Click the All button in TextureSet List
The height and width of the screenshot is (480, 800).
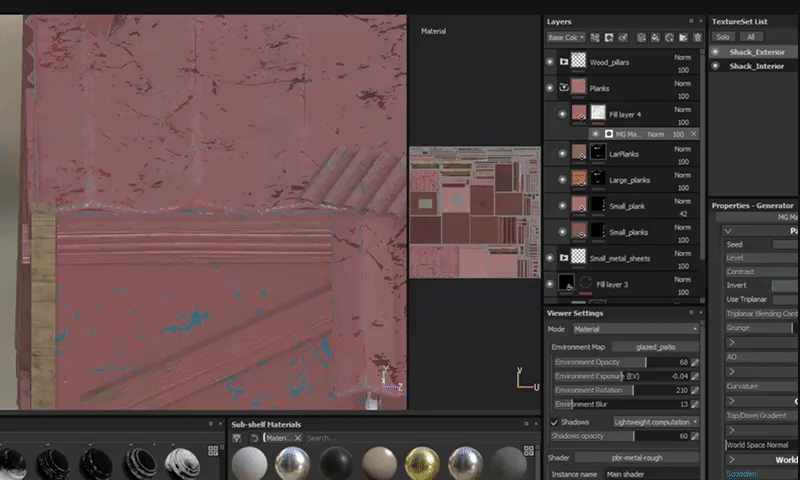pos(751,37)
